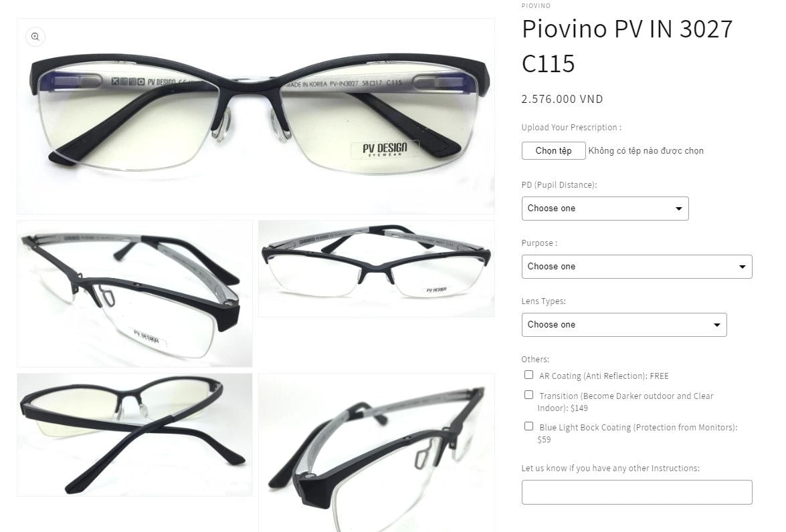
Task: Check the Blue Light Bock Coating checkbox
Action: [x=529, y=426]
